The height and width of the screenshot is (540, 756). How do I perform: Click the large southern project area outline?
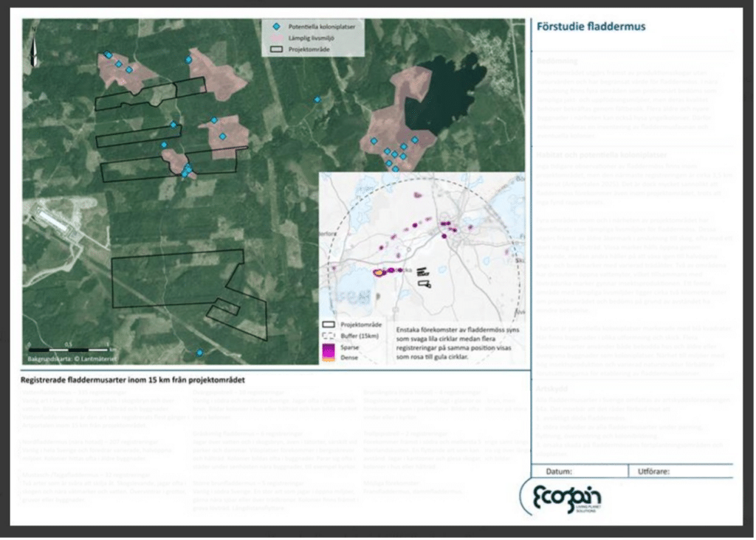coord(177,279)
